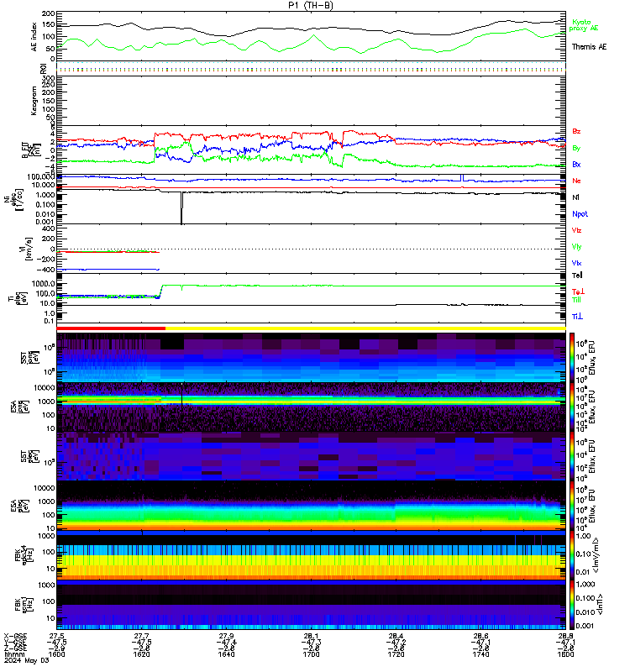Click the "0.001" tick on the density axis
This screenshot has width=630, height=672.
(46, 222)
